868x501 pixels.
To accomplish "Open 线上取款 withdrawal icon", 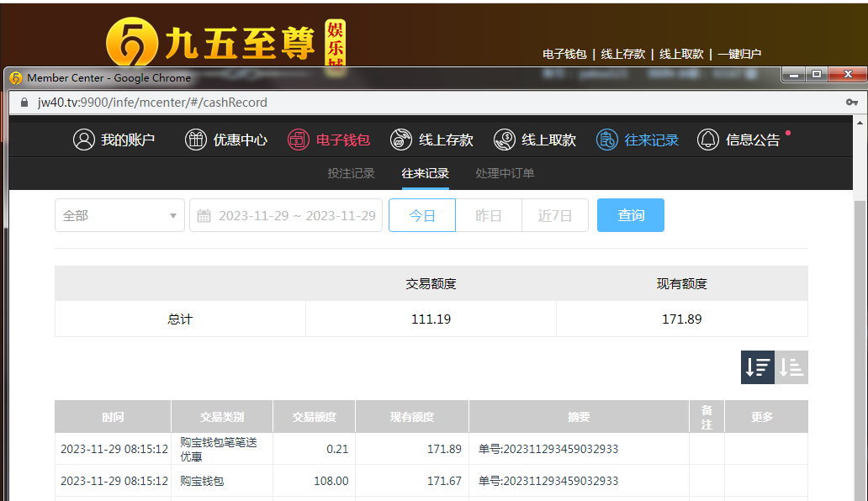I will [505, 140].
